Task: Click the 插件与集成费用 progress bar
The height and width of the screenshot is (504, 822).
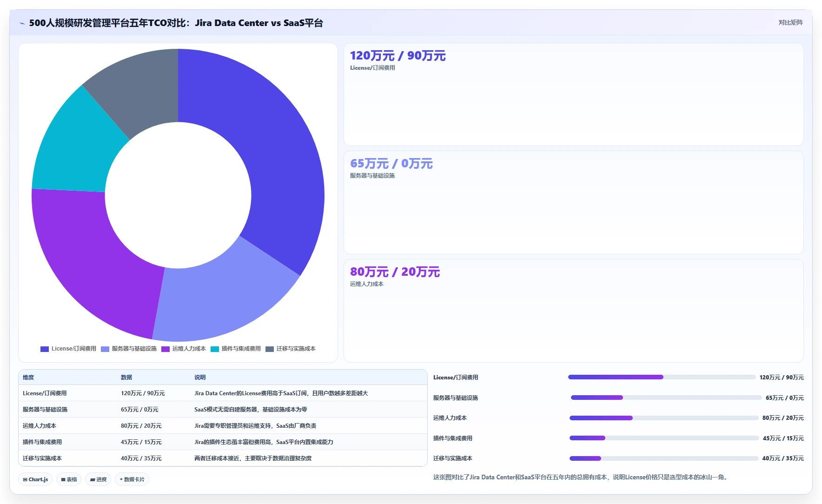Action: tap(664, 438)
